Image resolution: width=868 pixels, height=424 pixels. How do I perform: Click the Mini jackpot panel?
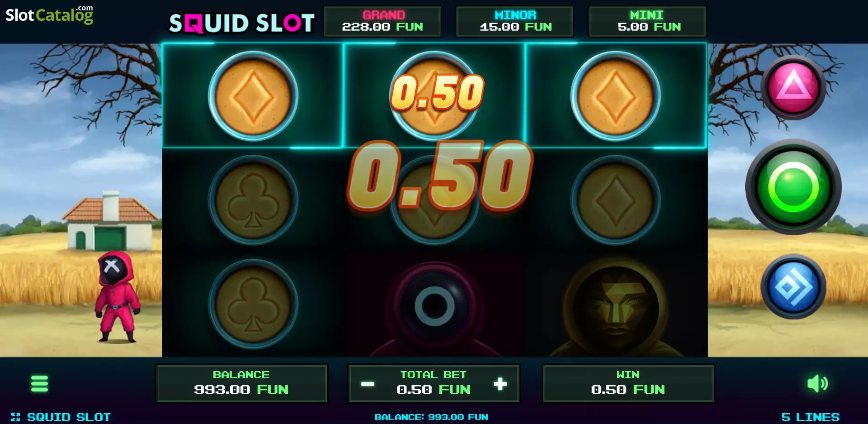[647, 21]
